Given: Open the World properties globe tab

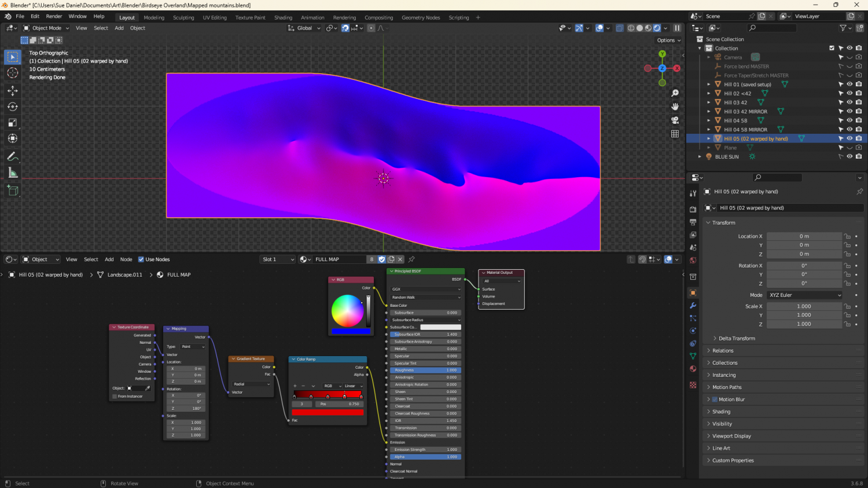Looking at the screenshot, I should 693,260.
